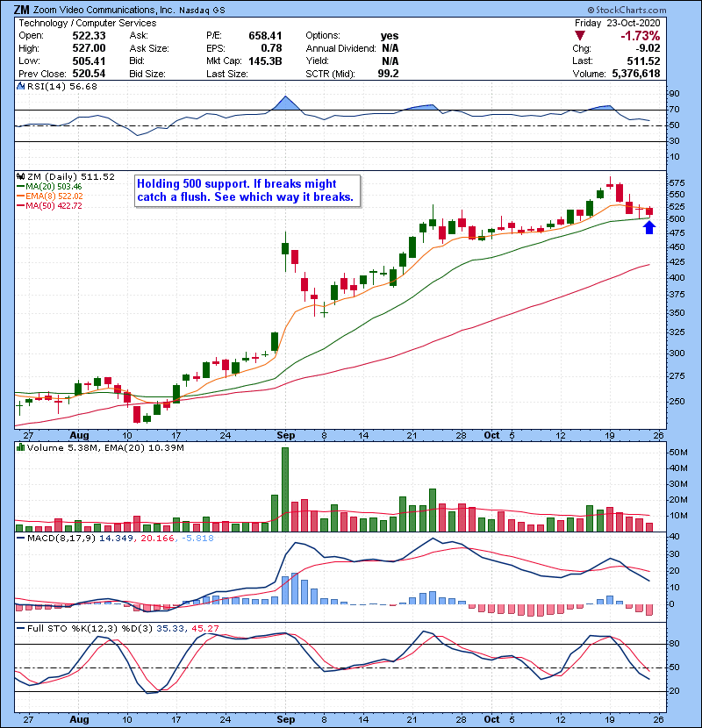The image size is (702, 728).
Task: Click the -1.73% percent change figure
Action: point(641,36)
